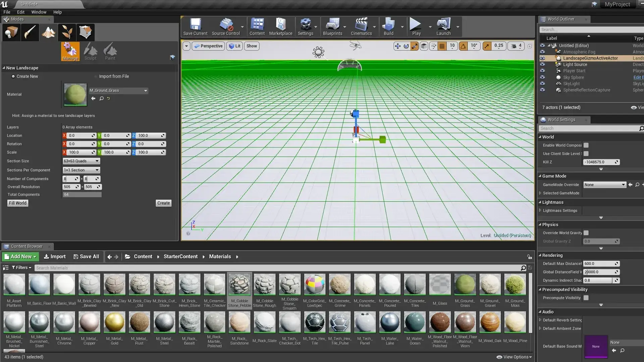Select Import from File radio option
644x362 pixels.
tap(96, 76)
